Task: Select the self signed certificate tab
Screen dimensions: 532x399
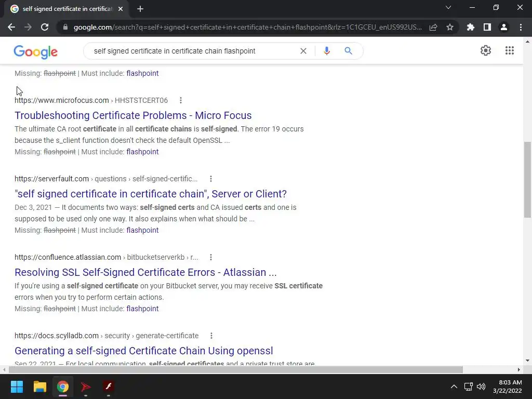Action: (x=67, y=9)
